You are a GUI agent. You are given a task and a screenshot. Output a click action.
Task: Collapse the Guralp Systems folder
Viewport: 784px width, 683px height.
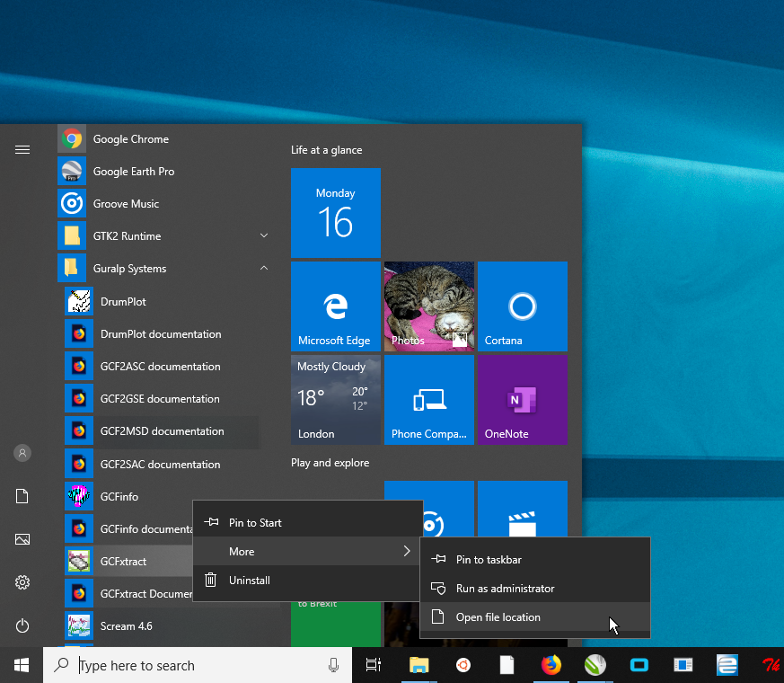point(264,268)
